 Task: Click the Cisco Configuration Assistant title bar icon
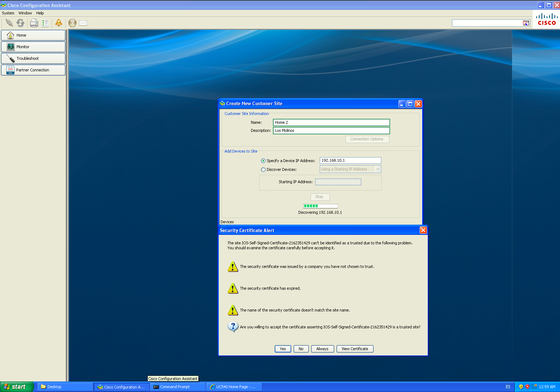(x=4, y=5)
